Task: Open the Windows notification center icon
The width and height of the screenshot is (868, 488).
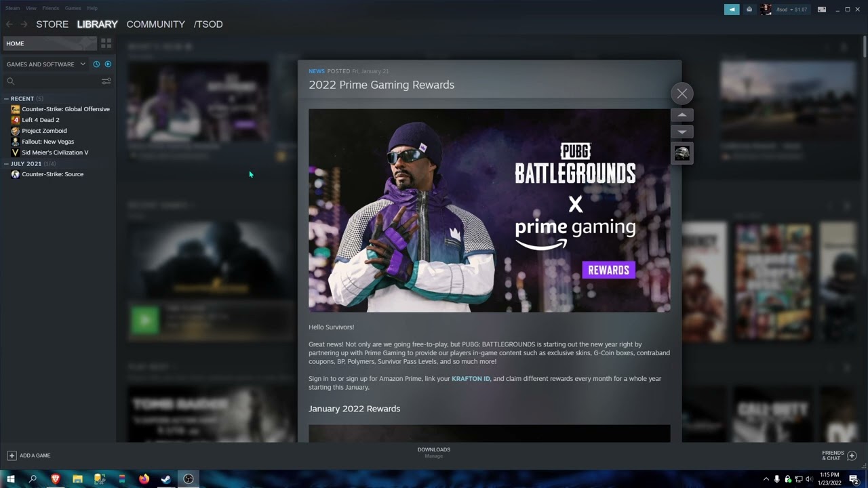Action: 854,479
